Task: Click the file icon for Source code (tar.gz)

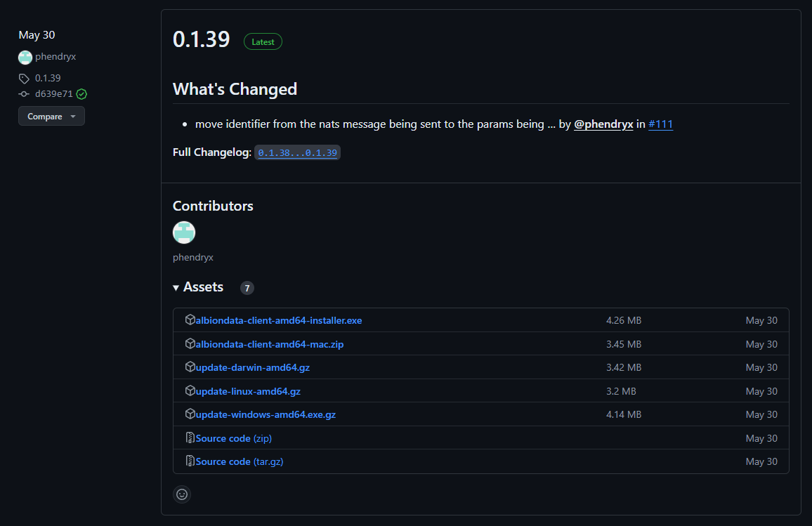Action: 190,461
